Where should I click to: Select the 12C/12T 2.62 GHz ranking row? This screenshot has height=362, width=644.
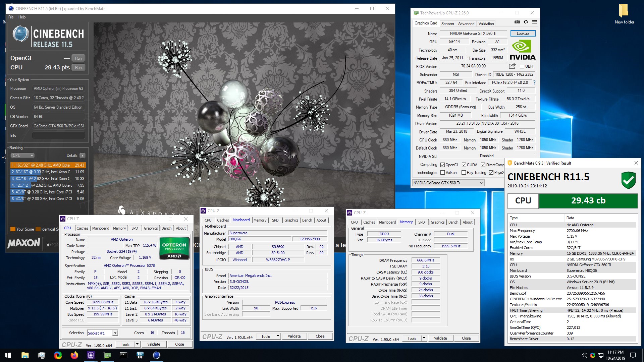click(x=48, y=185)
